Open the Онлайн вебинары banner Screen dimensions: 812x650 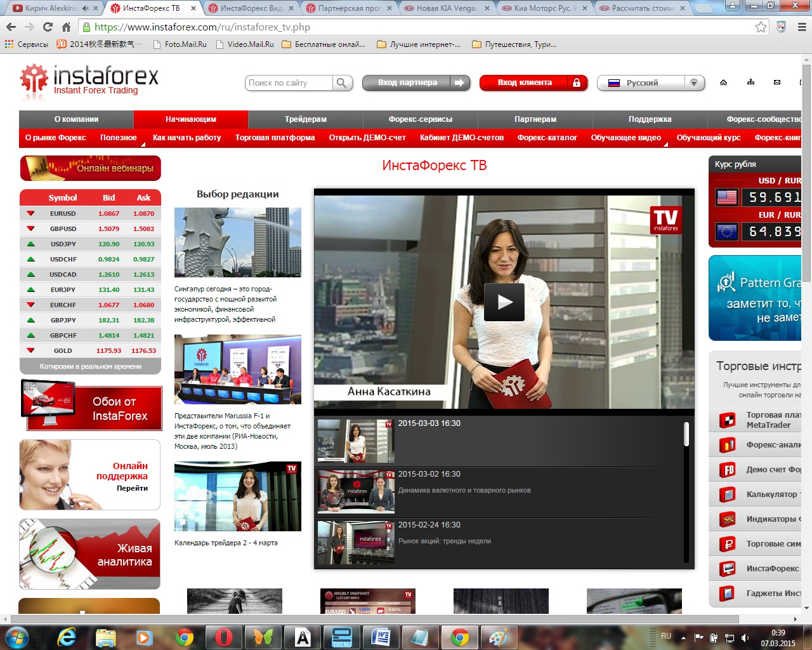click(90, 168)
